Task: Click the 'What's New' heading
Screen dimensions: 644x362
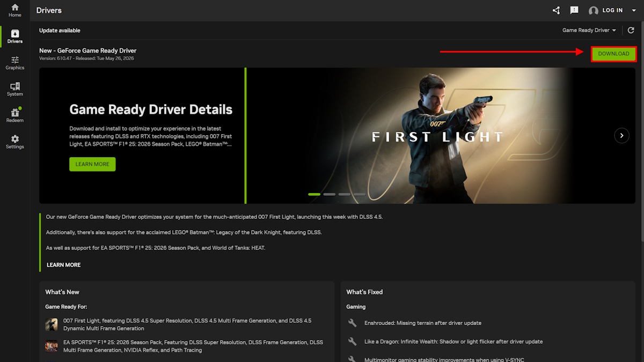Action: coord(62,292)
